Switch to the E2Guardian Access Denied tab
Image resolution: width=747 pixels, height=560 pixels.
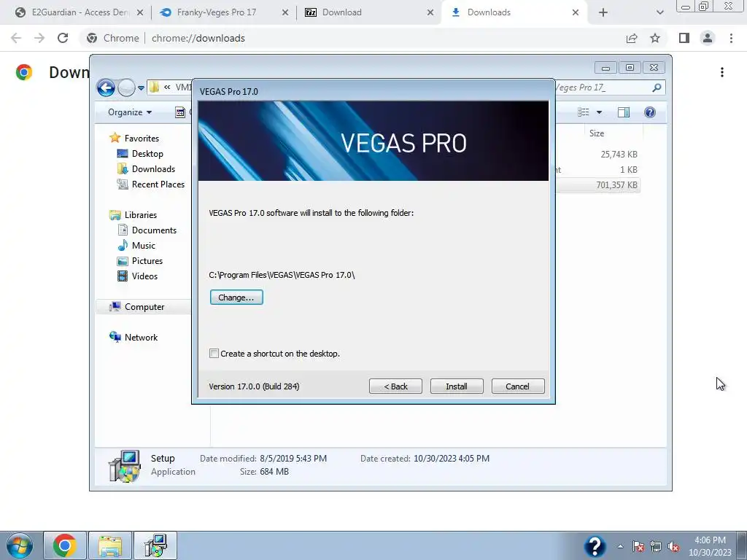pos(77,12)
